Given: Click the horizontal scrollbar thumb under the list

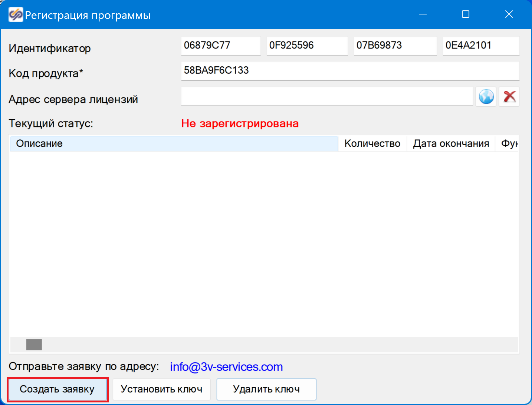Looking at the screenshot, I should click(34, 345).
